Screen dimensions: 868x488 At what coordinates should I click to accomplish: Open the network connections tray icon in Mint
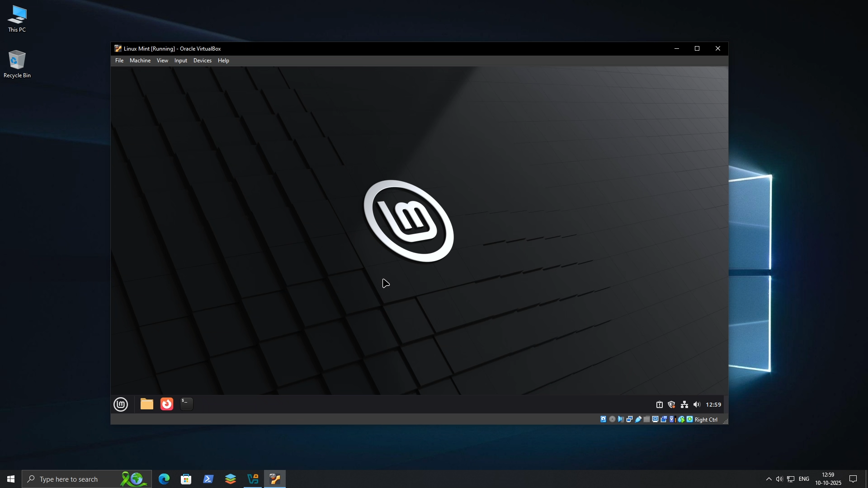tap(684, 405)
